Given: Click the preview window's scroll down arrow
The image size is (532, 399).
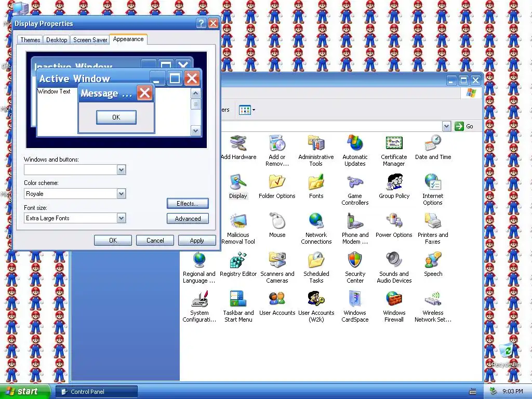Looking at the screenshot, I should click(x=195, y=130).
